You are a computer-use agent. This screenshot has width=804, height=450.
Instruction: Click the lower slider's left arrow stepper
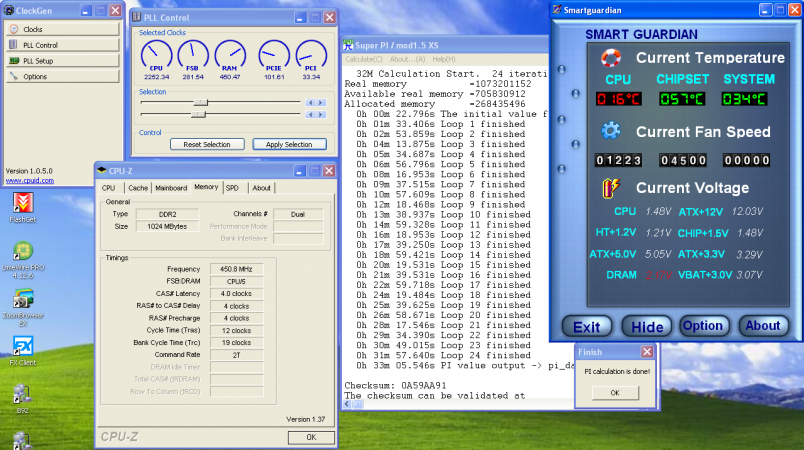(x=311, y=114)
